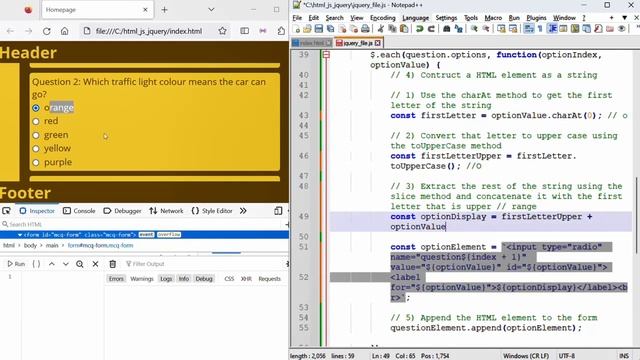The image size is (640, 360).
Task: Open the Plugins menu
Action: coord(536,18)
